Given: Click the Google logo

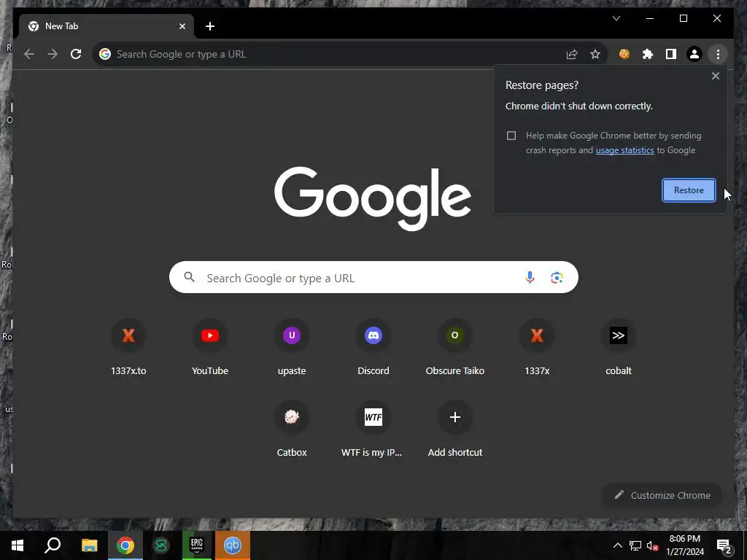Looking at the screenshot, I should click(373, 198).
